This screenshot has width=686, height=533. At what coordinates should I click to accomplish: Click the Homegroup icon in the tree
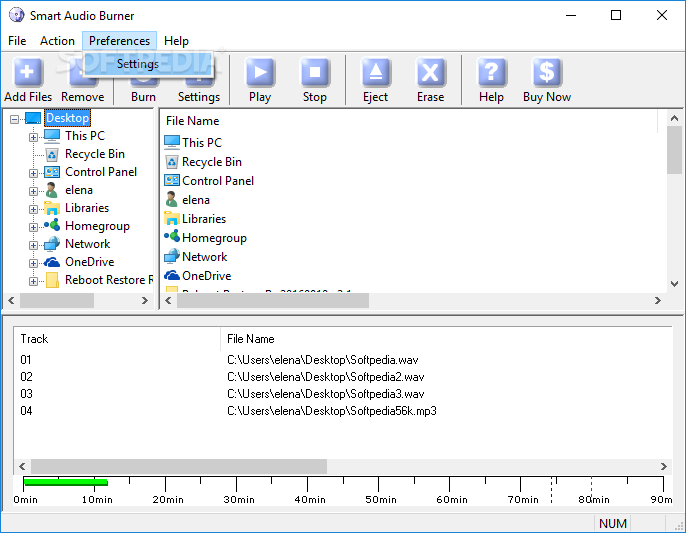pyautogui.click(x=52, y=226)
